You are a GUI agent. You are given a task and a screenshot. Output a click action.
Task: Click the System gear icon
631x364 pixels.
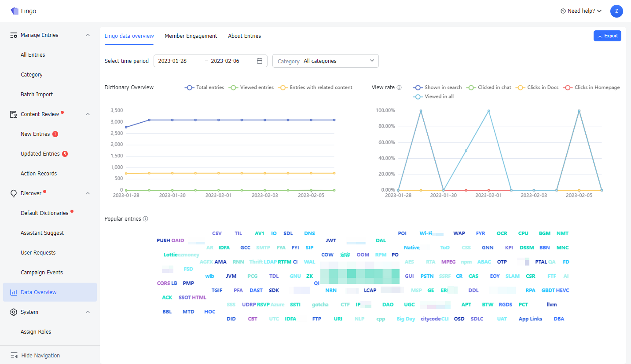pos(13,312)
